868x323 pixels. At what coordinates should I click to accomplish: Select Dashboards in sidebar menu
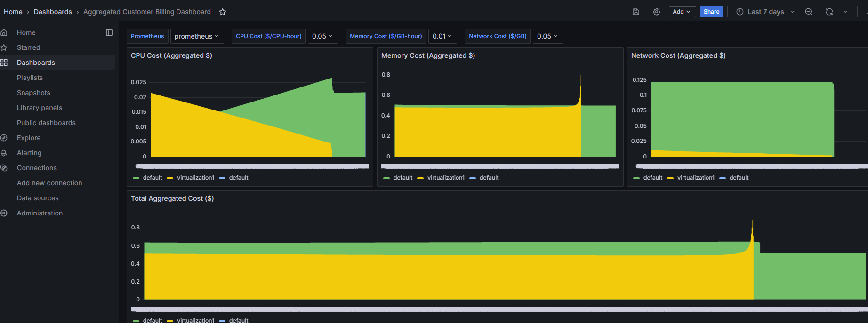tap(36, 63)
